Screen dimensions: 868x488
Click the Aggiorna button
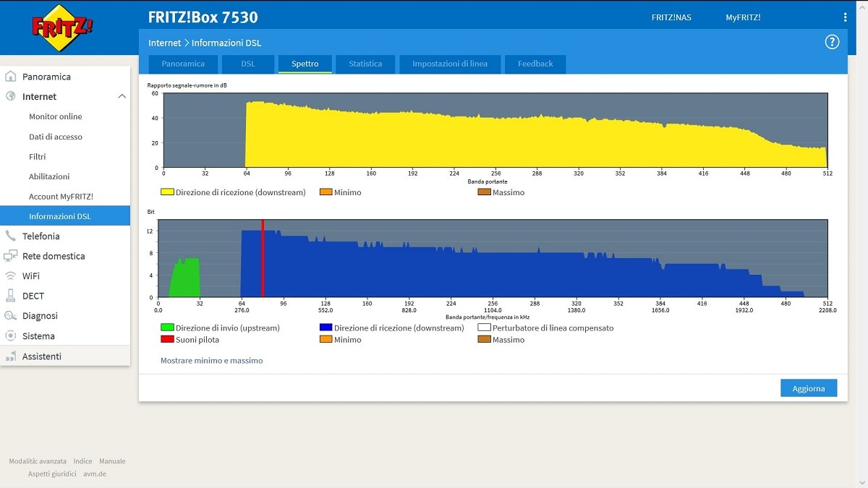tap(809, 388)
